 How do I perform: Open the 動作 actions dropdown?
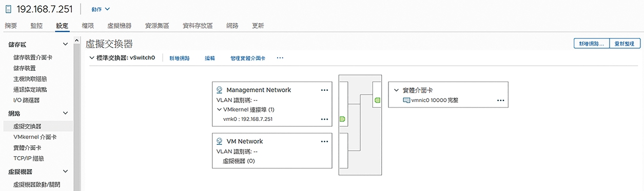[x=101, y=9]
